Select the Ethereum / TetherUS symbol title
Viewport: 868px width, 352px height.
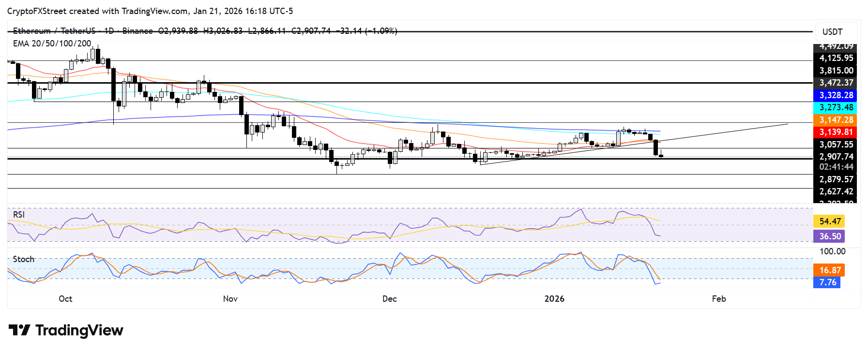pos(54,31)
